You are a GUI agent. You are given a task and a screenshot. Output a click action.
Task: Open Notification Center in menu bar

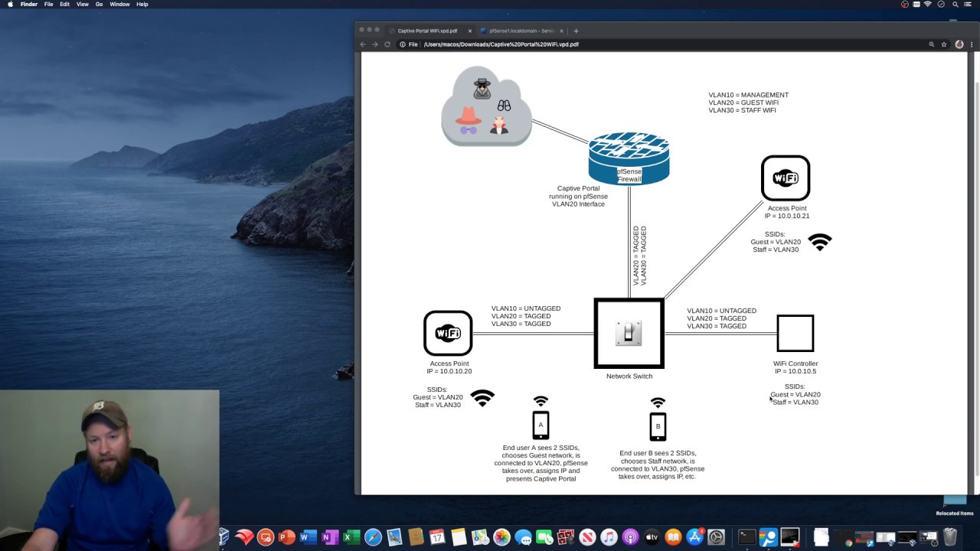coord(969,5)
